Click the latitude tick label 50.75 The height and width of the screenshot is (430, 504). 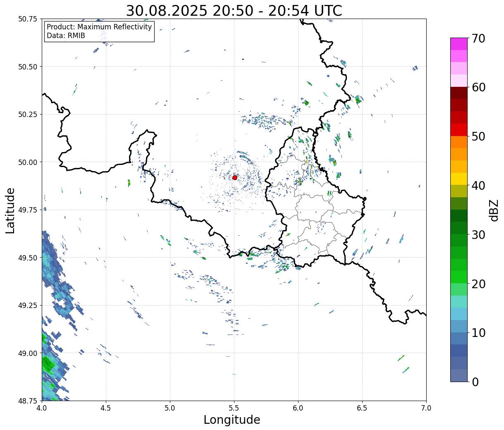pyautogui.click(x=27, y=19)
